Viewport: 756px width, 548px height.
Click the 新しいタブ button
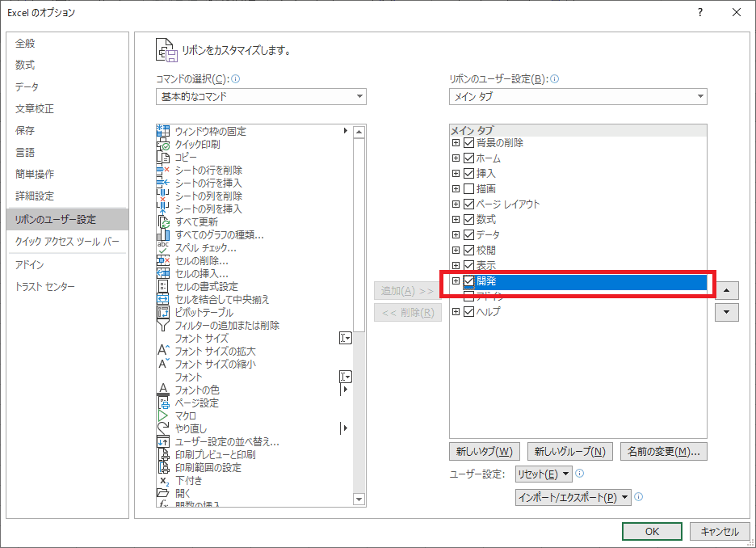click(484, 452)
